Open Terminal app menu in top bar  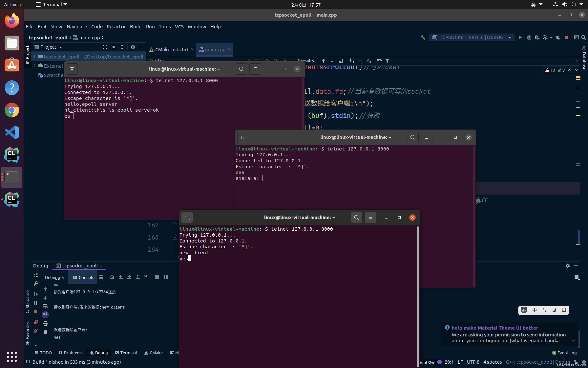[51, 4]
